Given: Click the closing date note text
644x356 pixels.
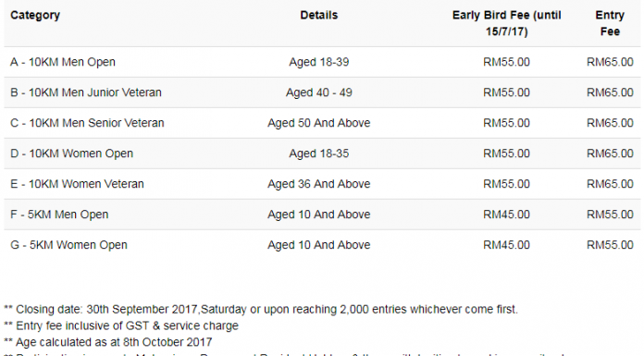Looking at the screenshot, I should 261,309.
